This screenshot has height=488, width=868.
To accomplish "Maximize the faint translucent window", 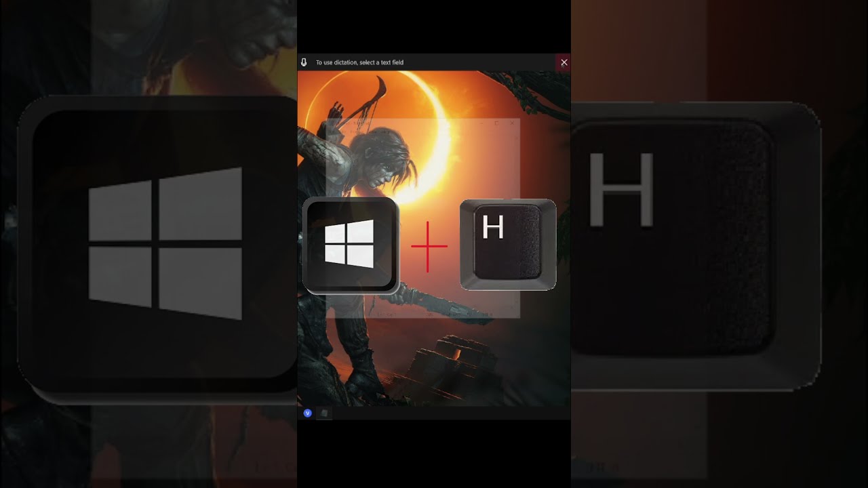I will pyautogui.click(x=496, y=124).
